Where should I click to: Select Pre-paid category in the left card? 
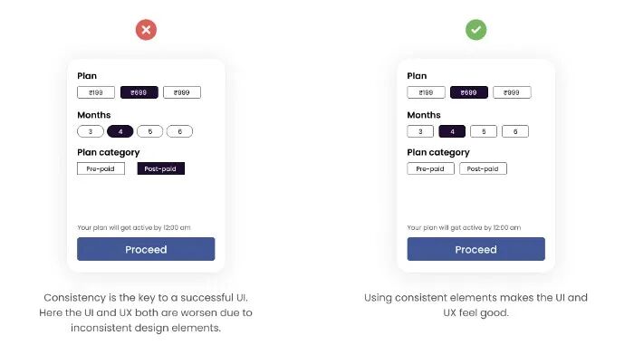pos(101,168)
